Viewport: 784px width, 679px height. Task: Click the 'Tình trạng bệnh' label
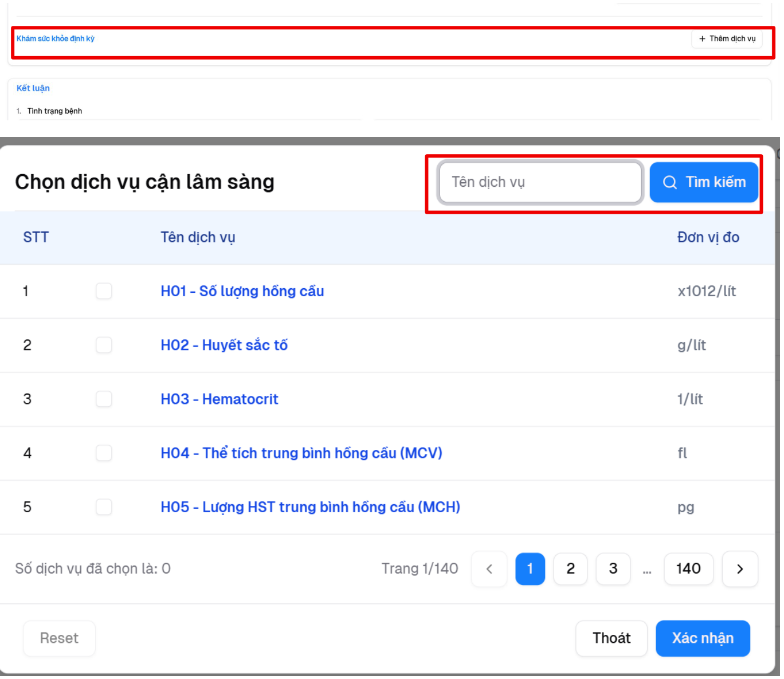(54, 111)
